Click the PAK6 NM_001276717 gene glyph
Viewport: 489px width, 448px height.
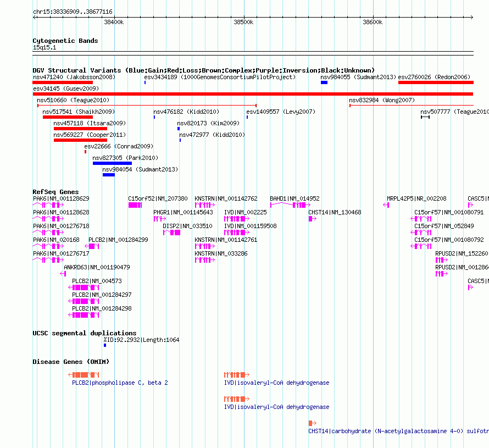pyautogui.click(x=48, y=260)
